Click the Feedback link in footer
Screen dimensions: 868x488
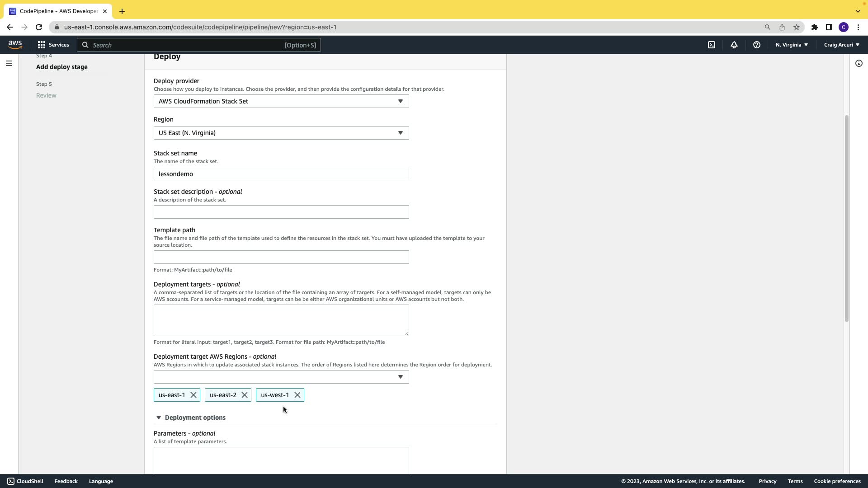coord(66,481)
